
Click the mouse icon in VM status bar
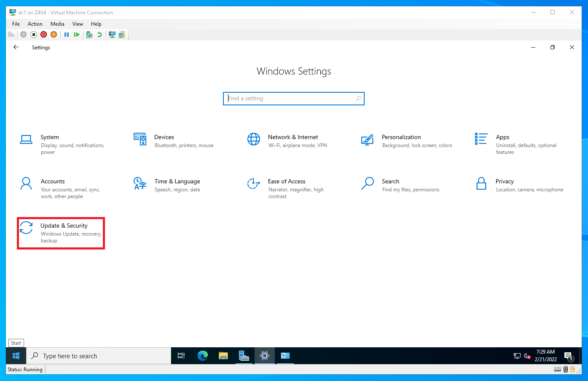click(566, 370)
